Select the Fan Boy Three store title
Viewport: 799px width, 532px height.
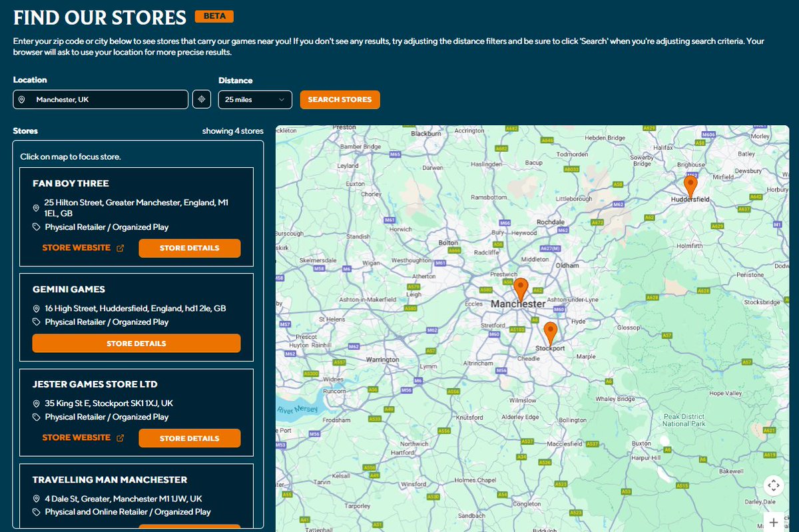(71, 184)
